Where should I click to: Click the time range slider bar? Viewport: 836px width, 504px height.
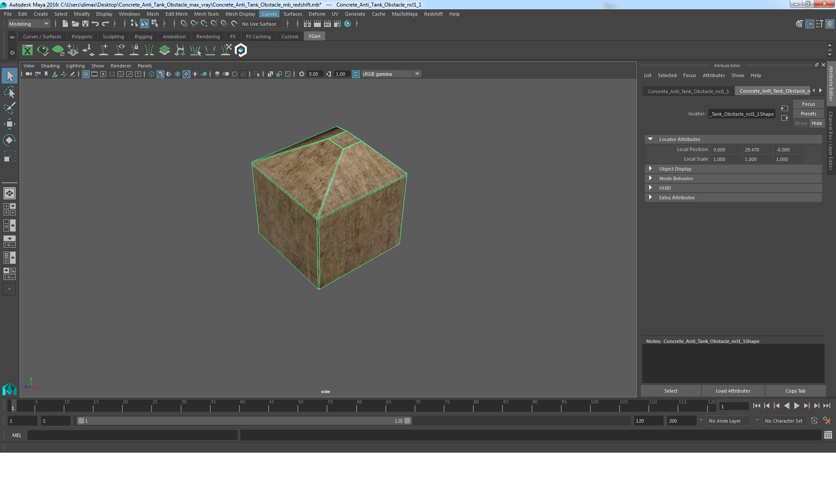[x=244, y=421]
